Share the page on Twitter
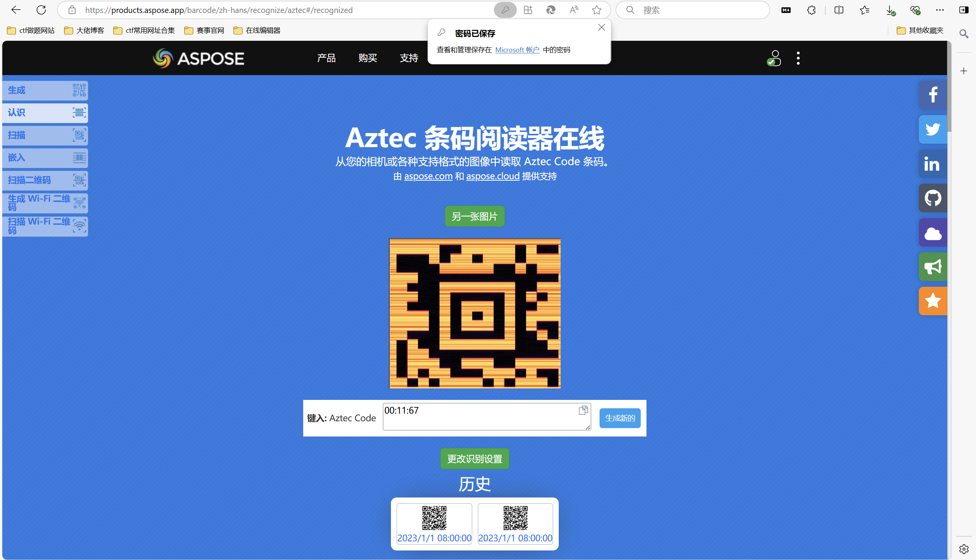 [933, 129]
